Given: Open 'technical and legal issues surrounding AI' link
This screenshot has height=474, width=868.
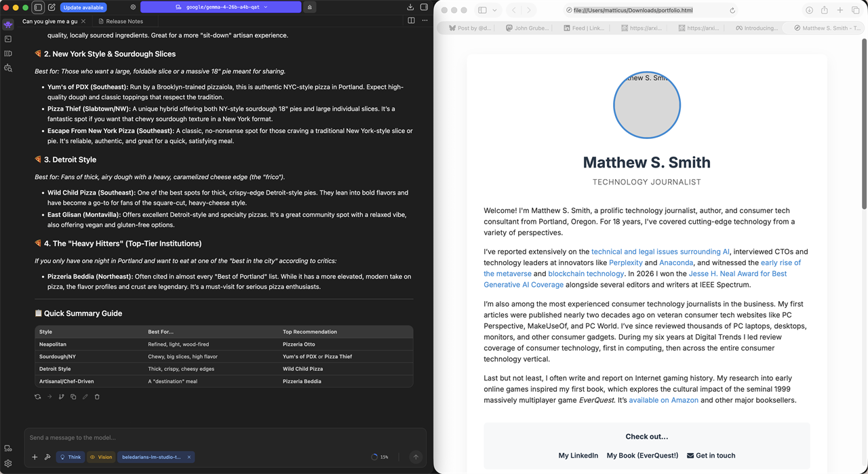Looking at the screenshot, I should click(x=660, y=252).
